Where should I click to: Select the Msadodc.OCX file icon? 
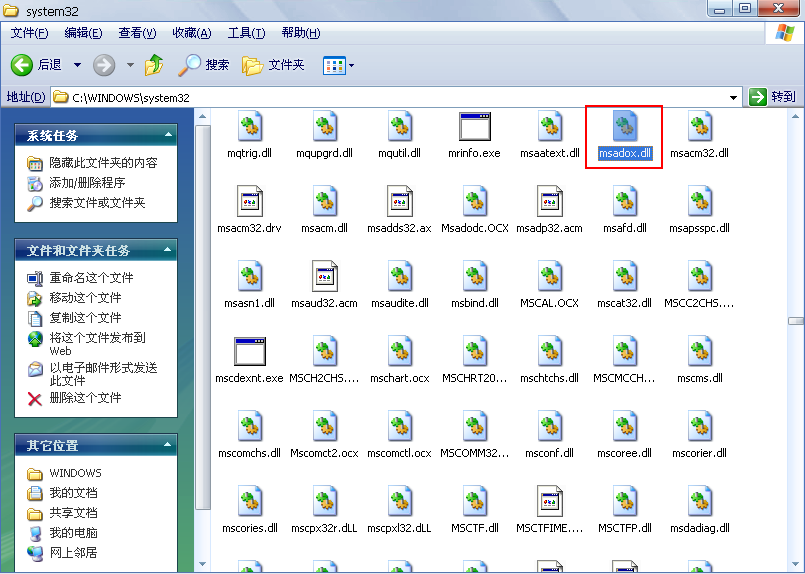pyautogui.click(x=474, y=201)
